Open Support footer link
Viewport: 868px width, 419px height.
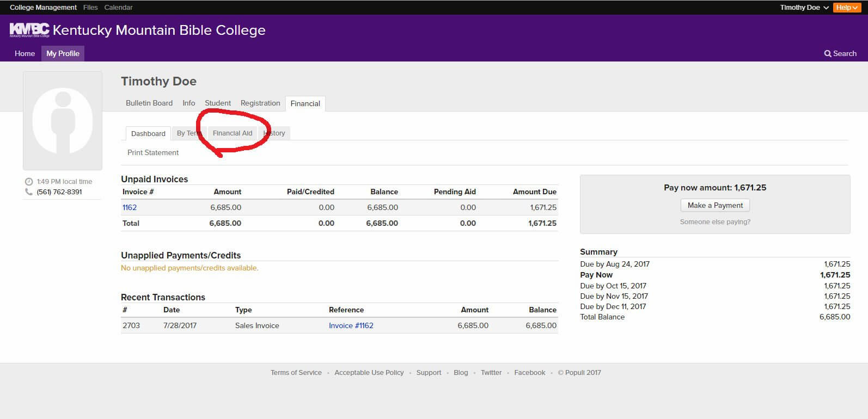coord(429,373)
